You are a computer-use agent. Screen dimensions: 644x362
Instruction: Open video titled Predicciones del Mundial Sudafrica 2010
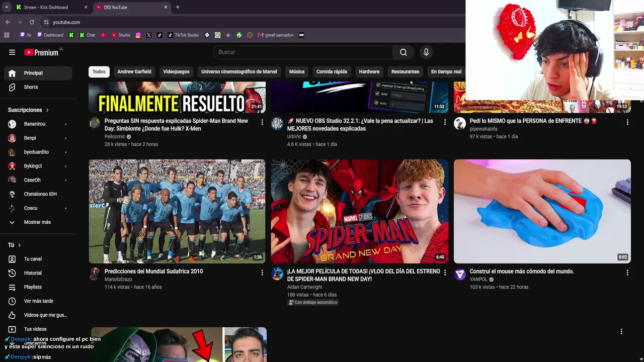pyautogui.click(x=153, y=271)
